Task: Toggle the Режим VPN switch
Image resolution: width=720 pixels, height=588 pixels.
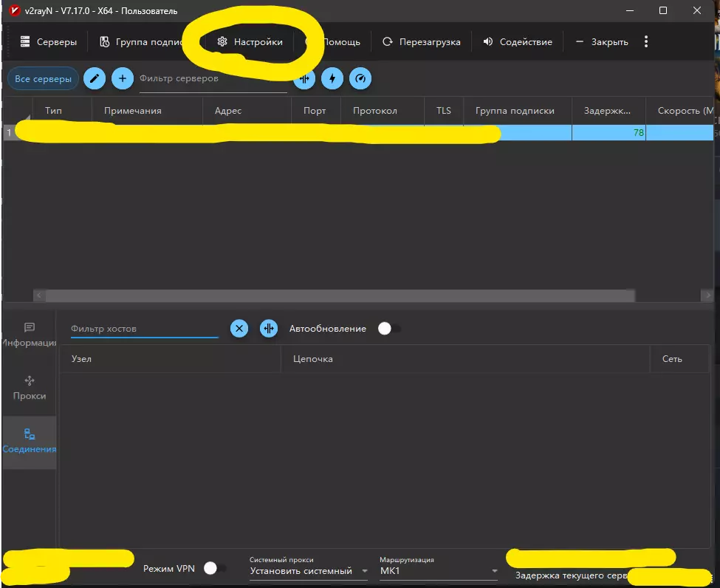Action: (x=215, y=568)
